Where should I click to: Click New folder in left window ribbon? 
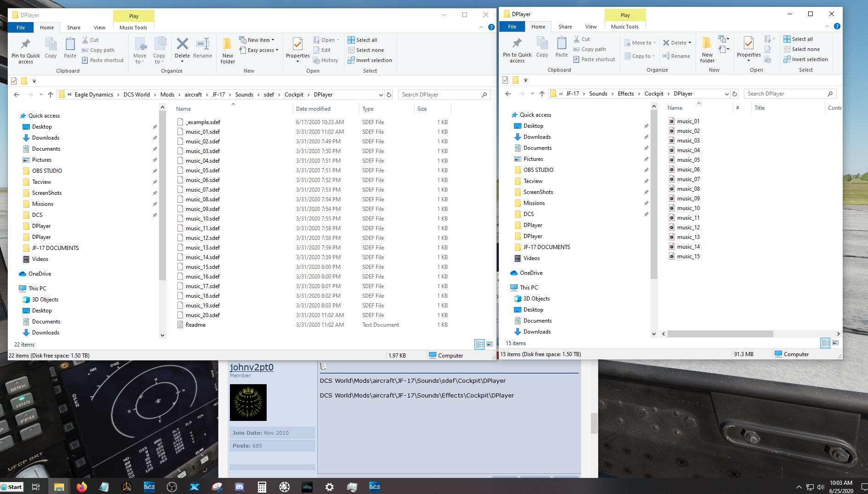point(228,51)
